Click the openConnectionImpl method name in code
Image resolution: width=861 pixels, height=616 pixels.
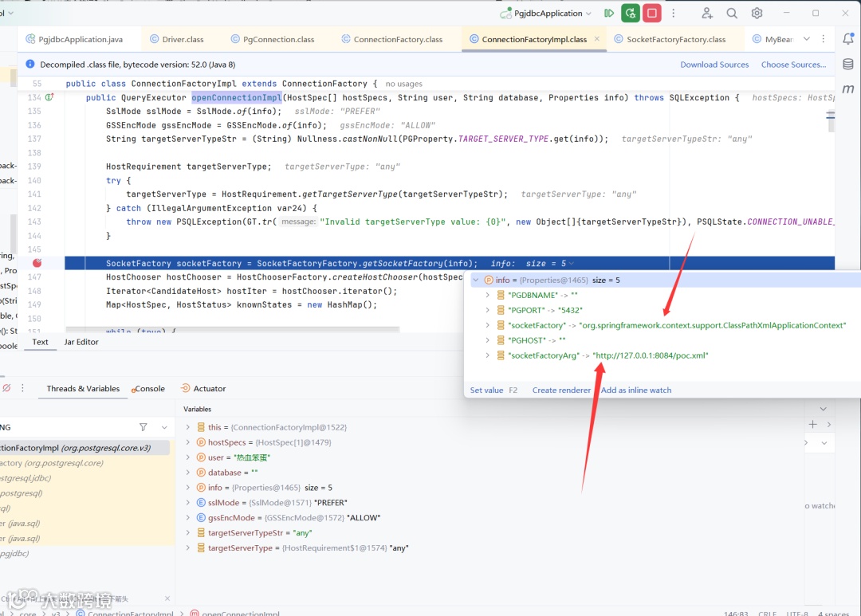tap(237, 97)
